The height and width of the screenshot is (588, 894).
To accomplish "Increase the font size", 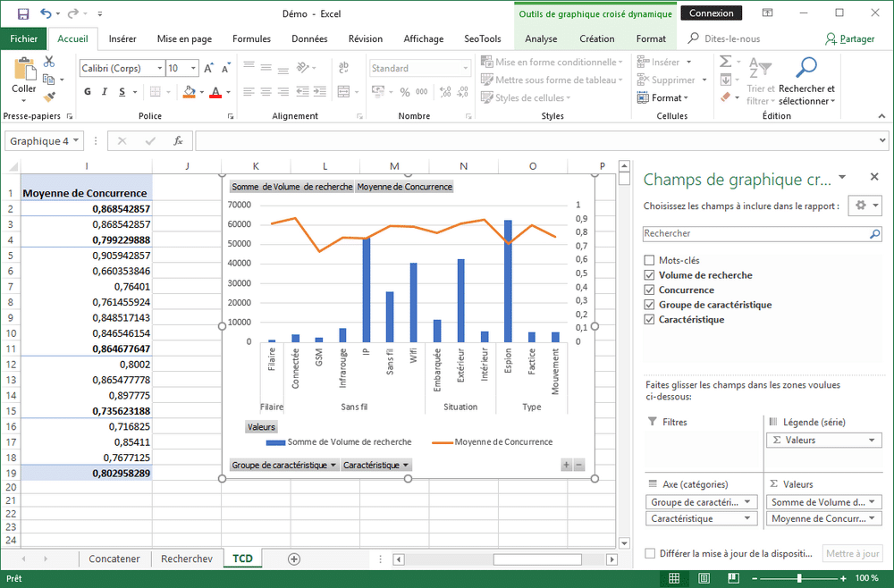I will (208, 69).
